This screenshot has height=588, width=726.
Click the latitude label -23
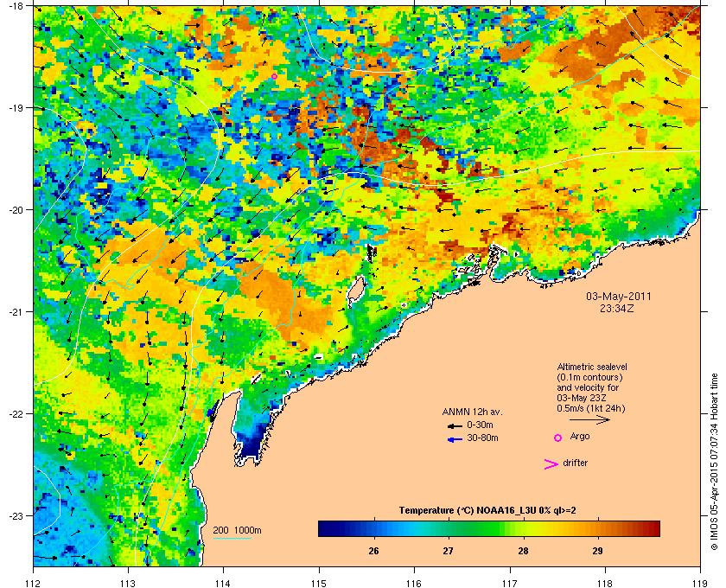(x=16, y=515)
